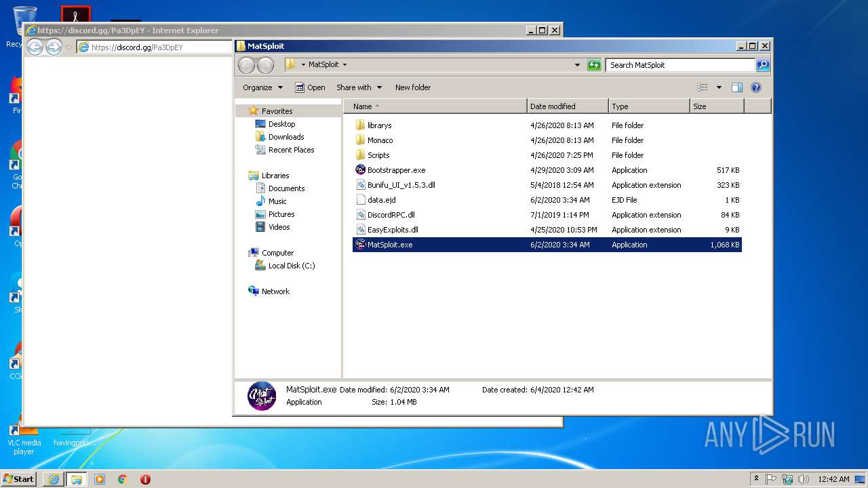This screenshot has height=488, width=868.
Task: Open Windows Explorer taskbar icon
Action: click(77, 479)
